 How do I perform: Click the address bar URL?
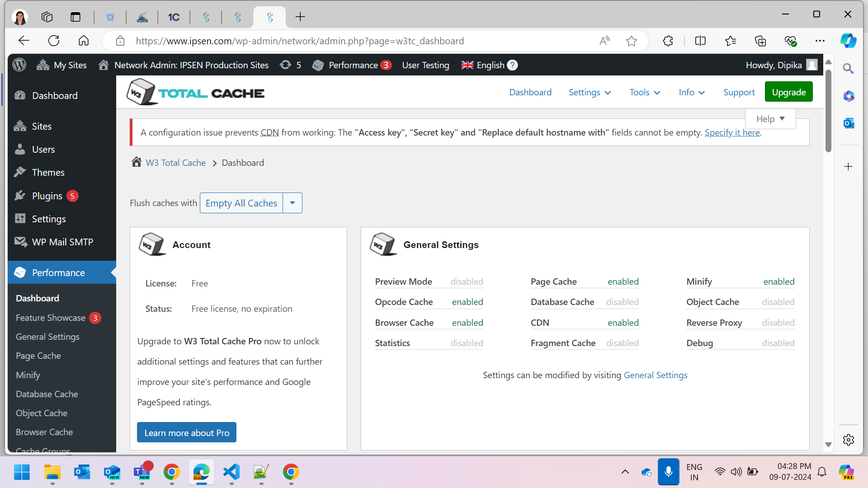tap(300, 41)
